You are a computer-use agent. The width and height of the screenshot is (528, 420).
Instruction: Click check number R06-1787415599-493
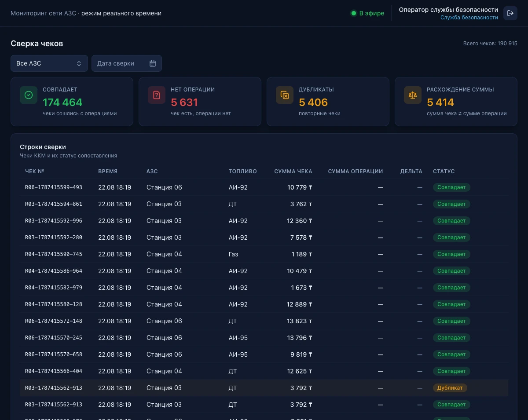pos(54,187)
